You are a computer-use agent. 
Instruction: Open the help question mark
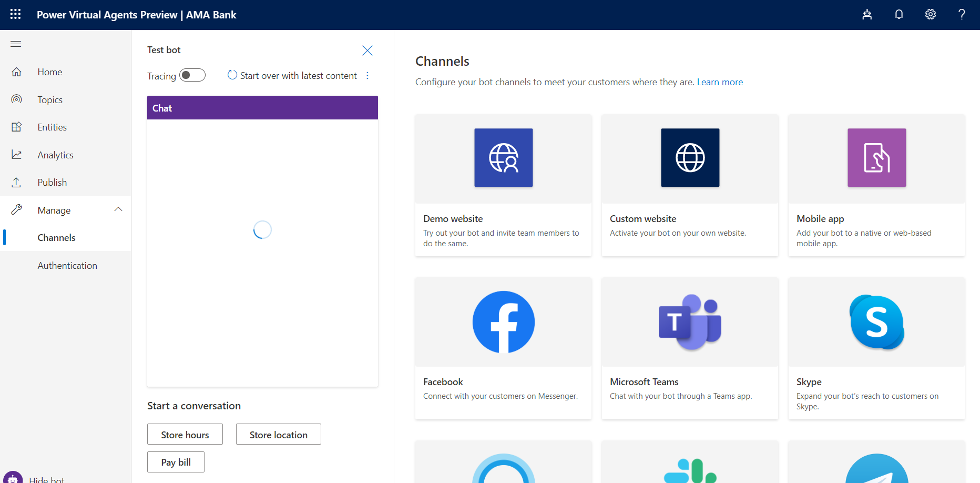(x=962, y=14)
